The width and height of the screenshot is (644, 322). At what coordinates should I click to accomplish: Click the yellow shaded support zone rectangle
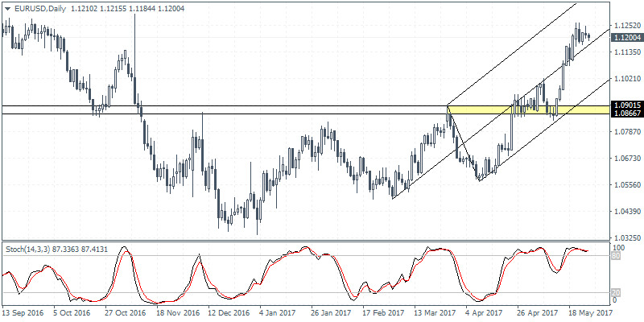click(x=528, y=109)
